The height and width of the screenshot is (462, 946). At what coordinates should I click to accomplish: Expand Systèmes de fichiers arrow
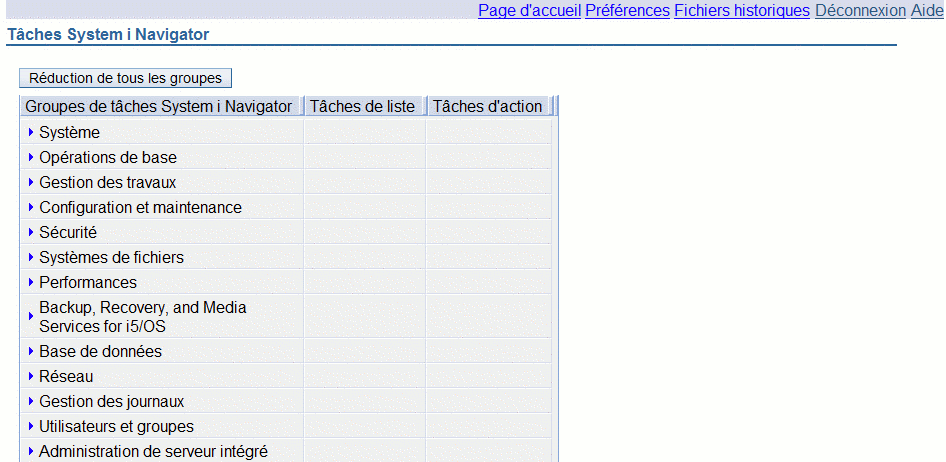click(31, 258)
